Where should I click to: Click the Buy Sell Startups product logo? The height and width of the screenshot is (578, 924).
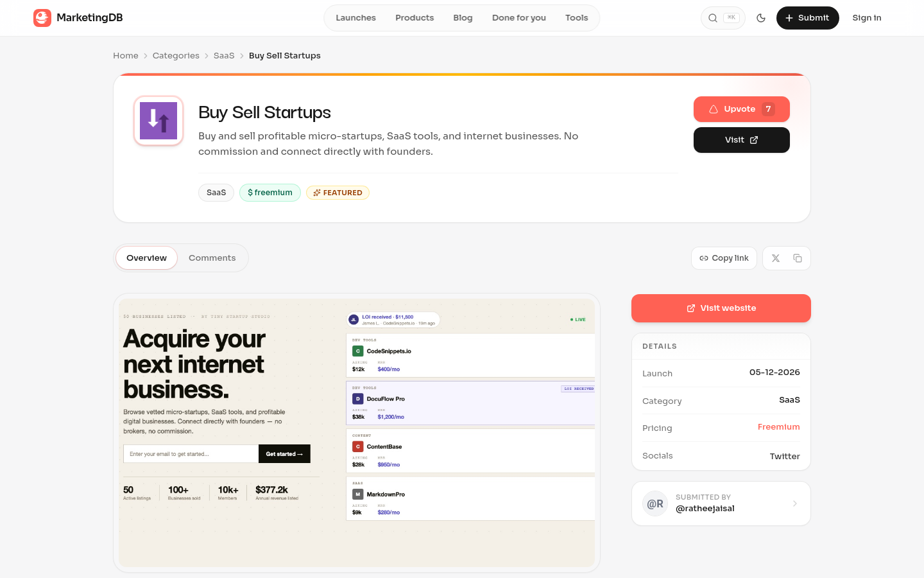[158, 121]
